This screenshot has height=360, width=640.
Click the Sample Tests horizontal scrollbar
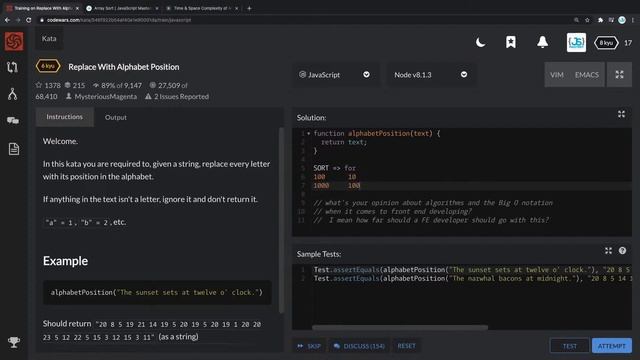pyautogui.click(x=400, y=327)
